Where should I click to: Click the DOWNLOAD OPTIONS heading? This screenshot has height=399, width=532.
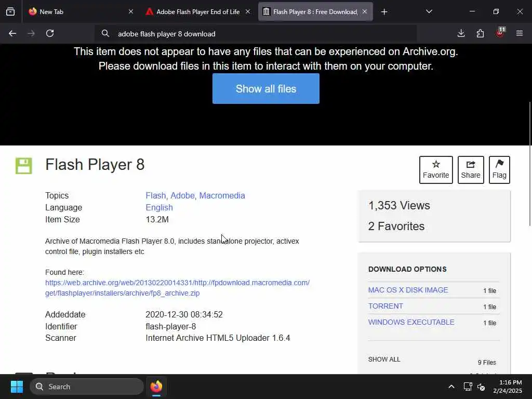point(407,269)
